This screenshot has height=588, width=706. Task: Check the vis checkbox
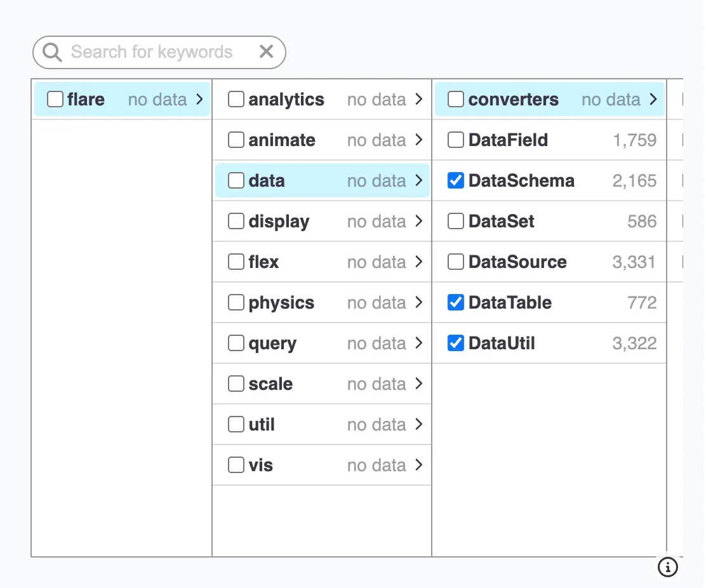tap(236, 465)
